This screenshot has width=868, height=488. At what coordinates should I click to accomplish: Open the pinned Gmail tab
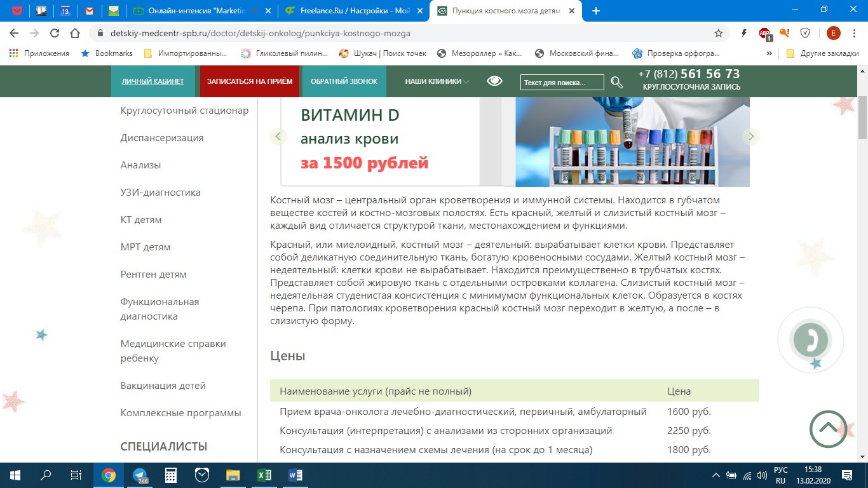(90, 11)
